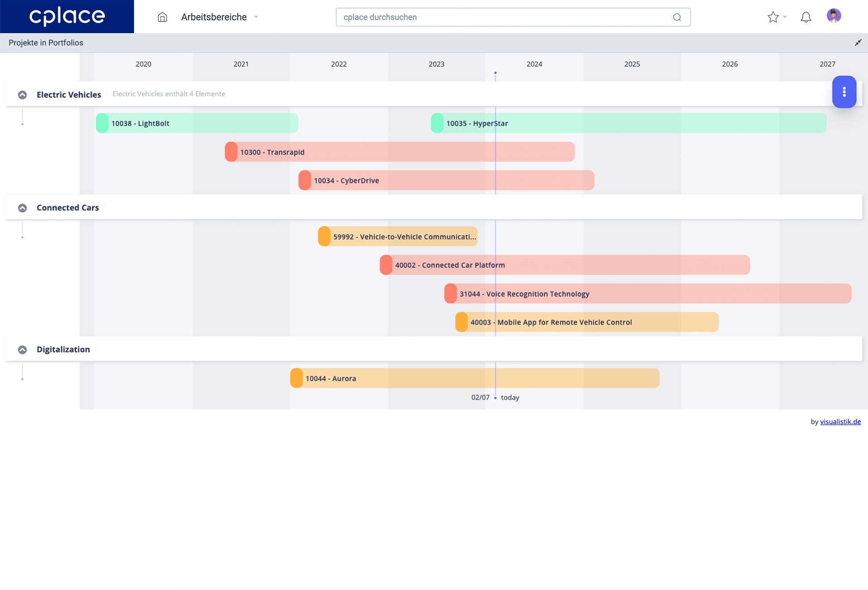Open the visualistik.de link
The height and width of the screenshot is (590, 868).
[840, 422]
